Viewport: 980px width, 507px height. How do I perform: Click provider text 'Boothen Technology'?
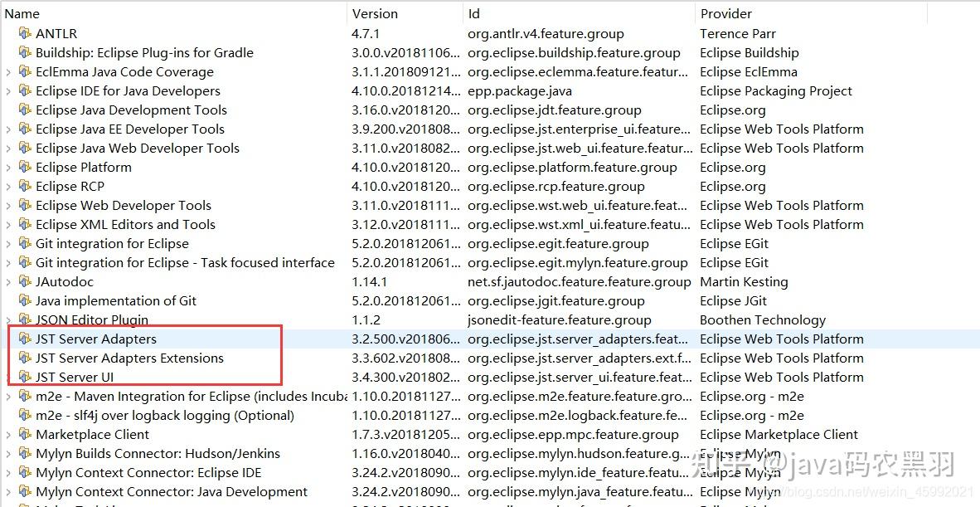point(763,320)
